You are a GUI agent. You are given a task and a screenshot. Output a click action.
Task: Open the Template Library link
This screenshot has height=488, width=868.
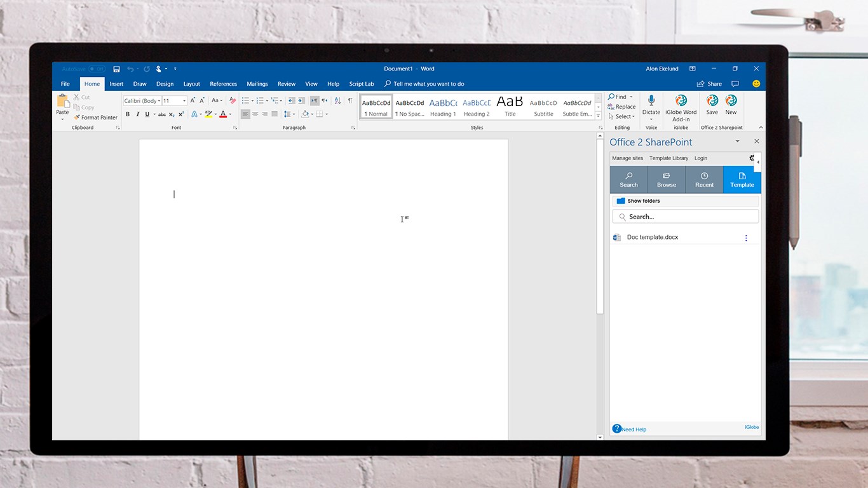tap(669, 158)
